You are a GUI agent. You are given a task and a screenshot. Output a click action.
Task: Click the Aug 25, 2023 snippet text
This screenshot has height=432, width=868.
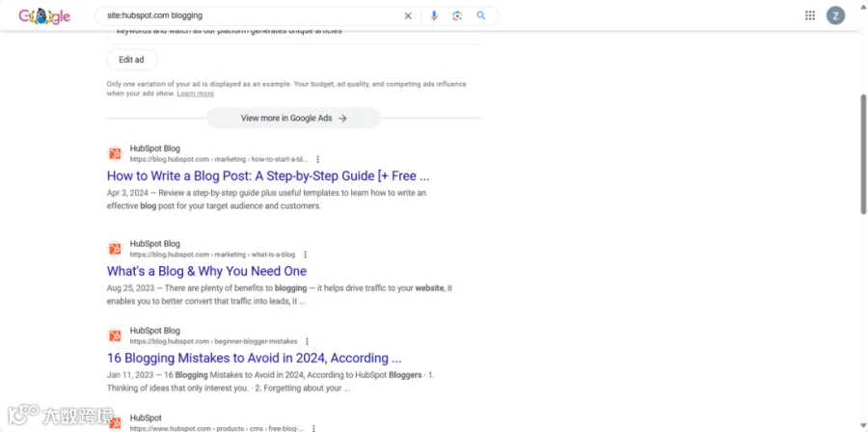280,295
